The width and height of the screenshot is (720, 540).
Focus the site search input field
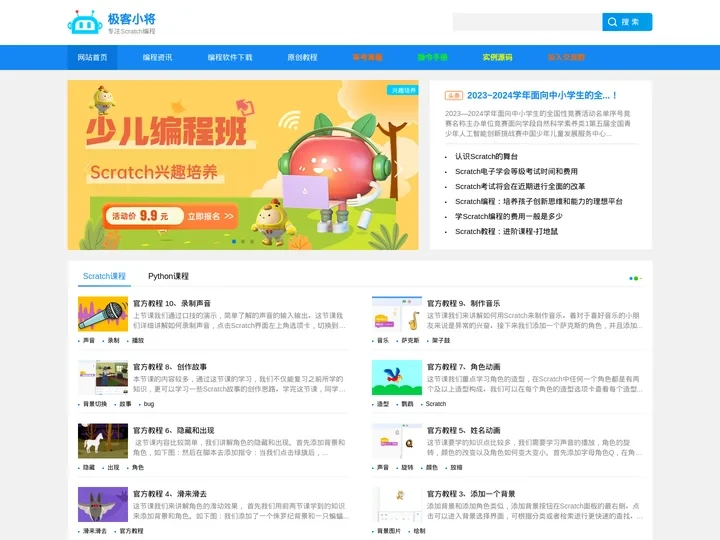click(x=528, y=22)
